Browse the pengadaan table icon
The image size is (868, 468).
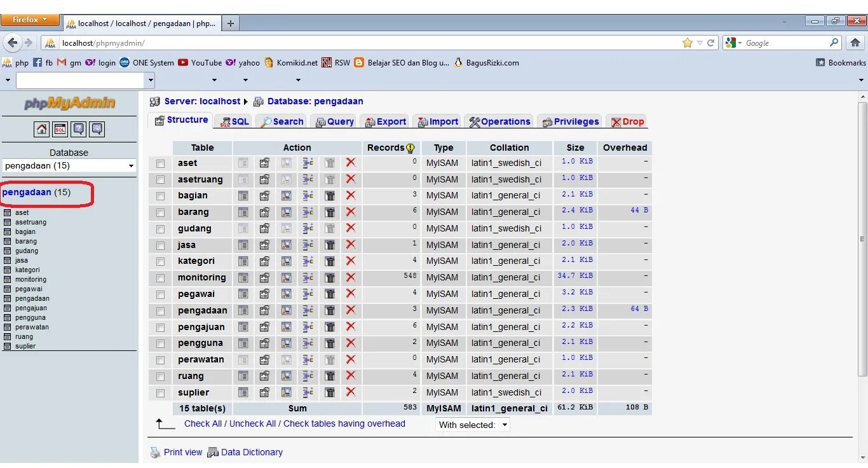[243, 310]
